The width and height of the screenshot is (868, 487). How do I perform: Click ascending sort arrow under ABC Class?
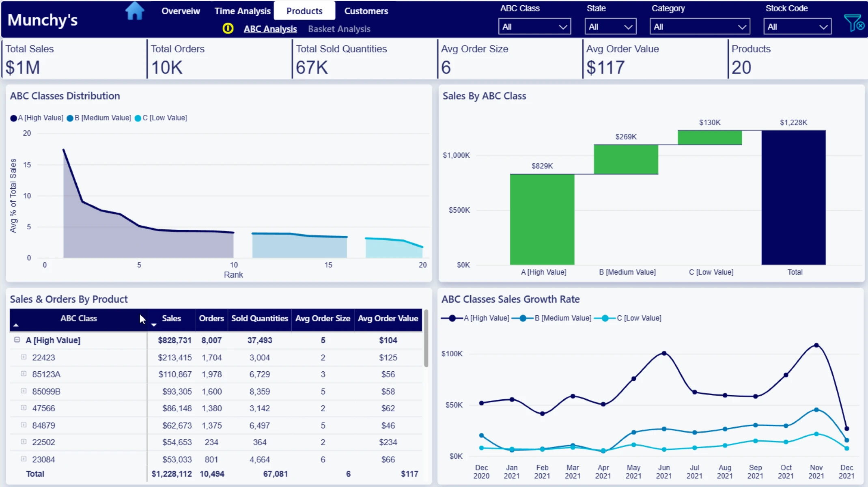coord(16,325)
